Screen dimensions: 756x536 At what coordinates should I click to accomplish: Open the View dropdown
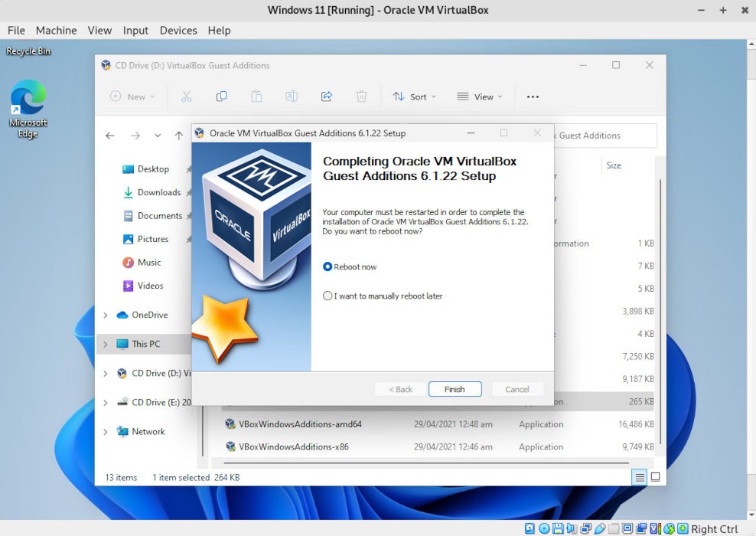click(x=478, y=96)
